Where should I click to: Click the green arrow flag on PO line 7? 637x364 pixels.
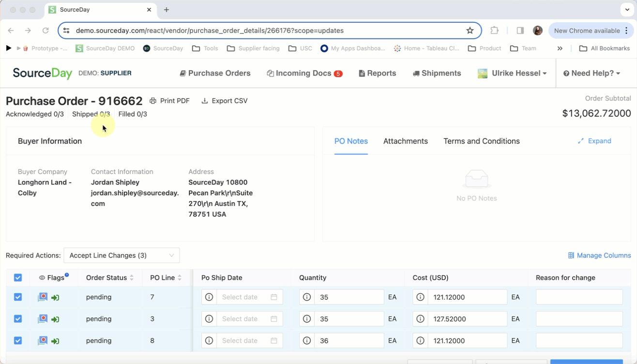point(55,298)
